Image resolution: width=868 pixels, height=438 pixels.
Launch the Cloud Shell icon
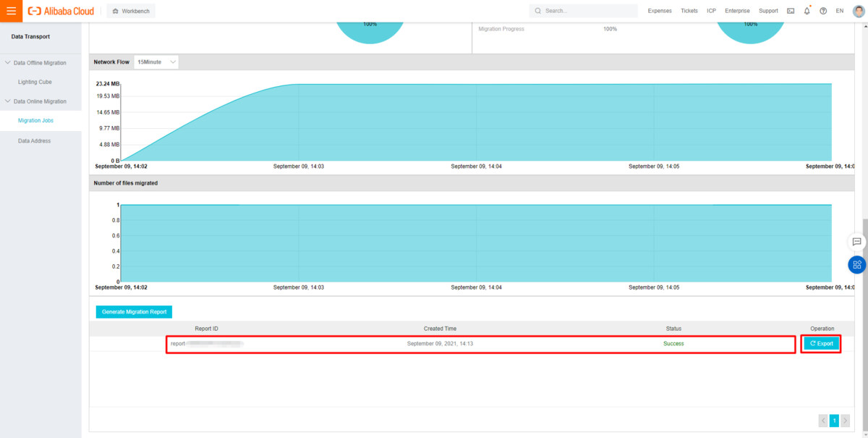[x=791, y=11]
